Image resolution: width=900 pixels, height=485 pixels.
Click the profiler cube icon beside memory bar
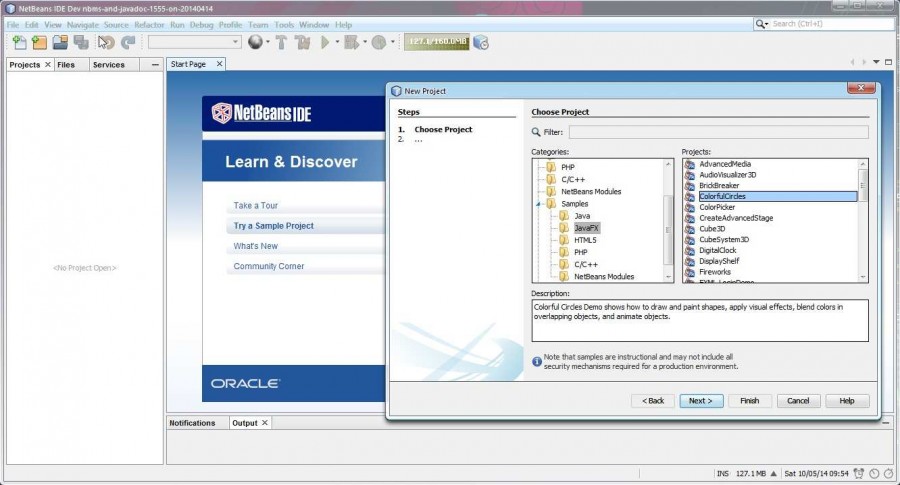[481, 43]
